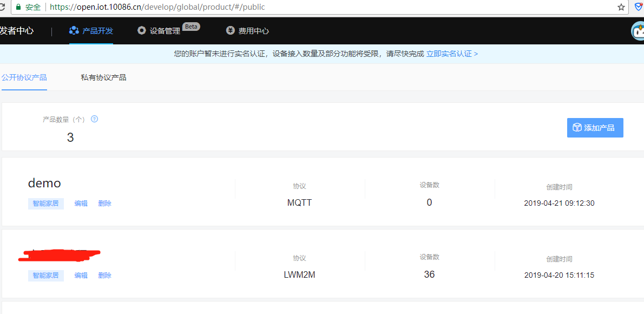Image resolution: width=644 pixels, height=314 pixels.
Task: Switch to 私有协议产品 tab
Action: [x=103, y=77]
